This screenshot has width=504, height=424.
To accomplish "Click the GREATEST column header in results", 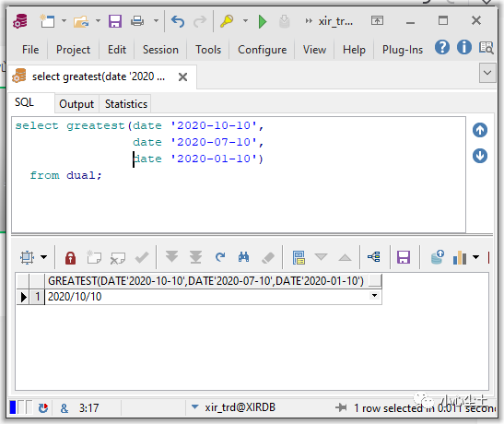I will tap(205, 280).
